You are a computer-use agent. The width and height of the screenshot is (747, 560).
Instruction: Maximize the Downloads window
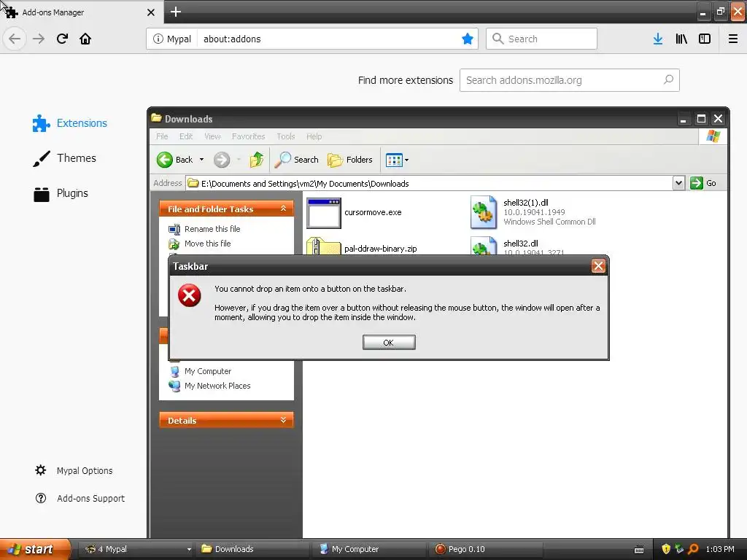point(701,119)
